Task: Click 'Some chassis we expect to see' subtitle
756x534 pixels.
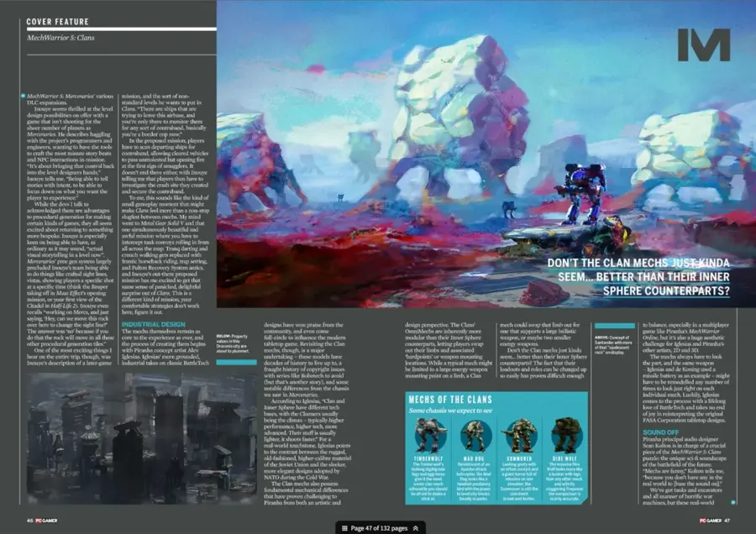Action: tap(451, 411)
